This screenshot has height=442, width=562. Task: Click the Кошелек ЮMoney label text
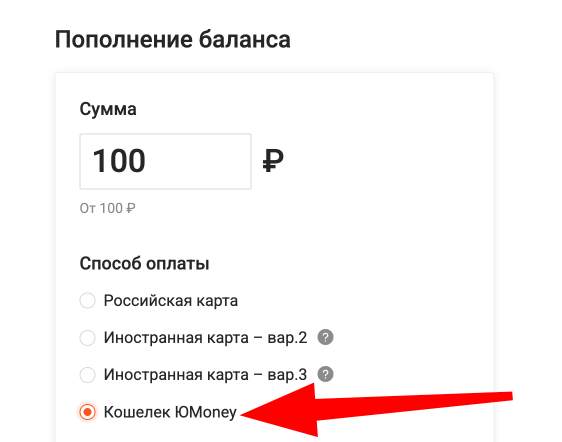pyautogui.click(x=170, y=412)
